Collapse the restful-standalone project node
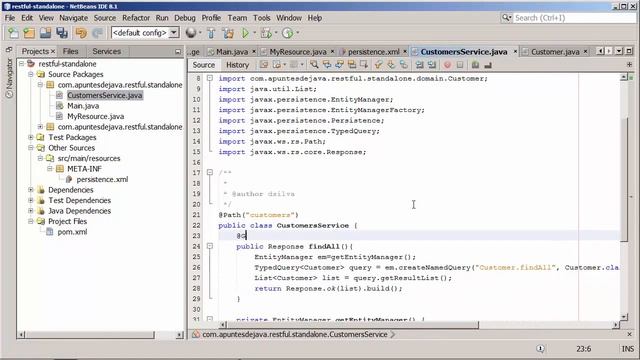Viewport: 640px width, 360px height. coord(22,64)
